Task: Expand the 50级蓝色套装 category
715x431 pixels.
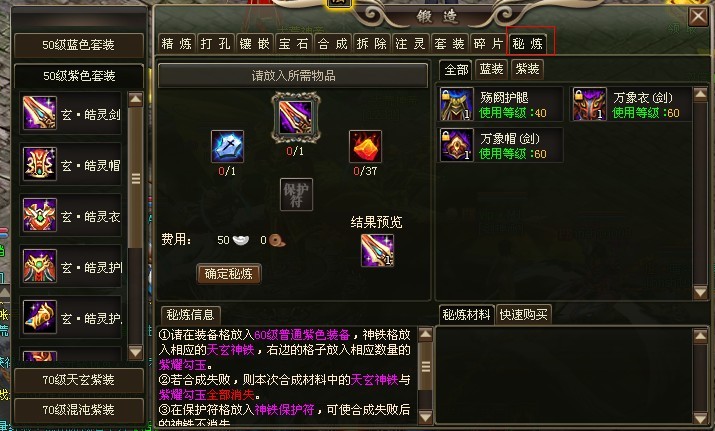Action: click(x=78, y=45)
